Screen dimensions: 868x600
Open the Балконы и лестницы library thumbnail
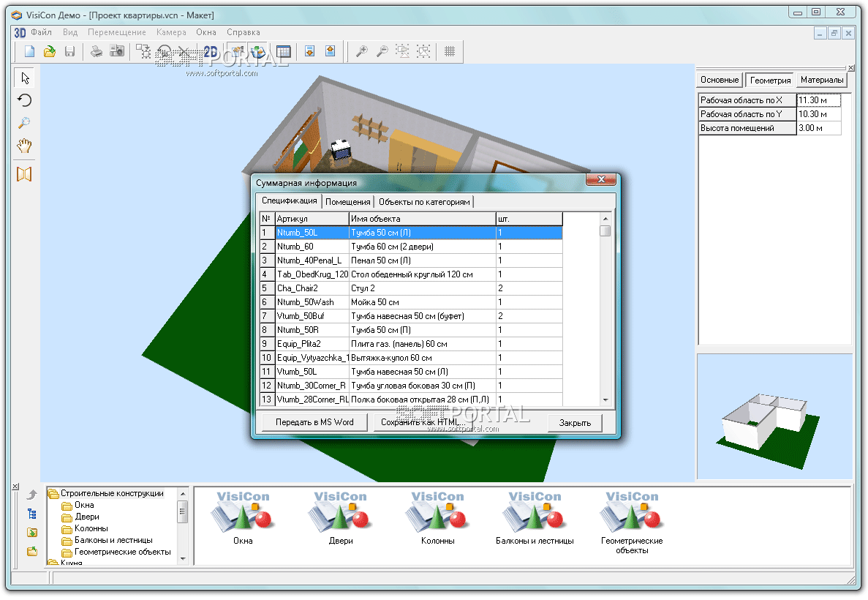point(535,517)
